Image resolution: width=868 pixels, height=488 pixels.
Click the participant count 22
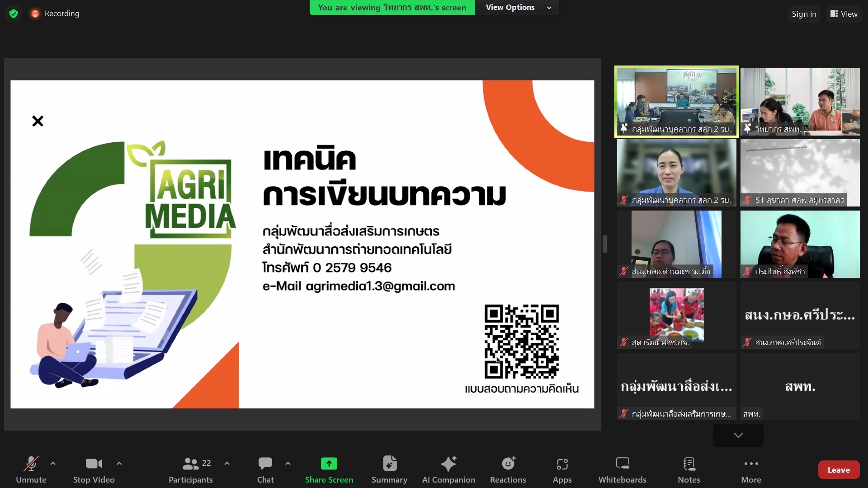click(x=207, y=463)
